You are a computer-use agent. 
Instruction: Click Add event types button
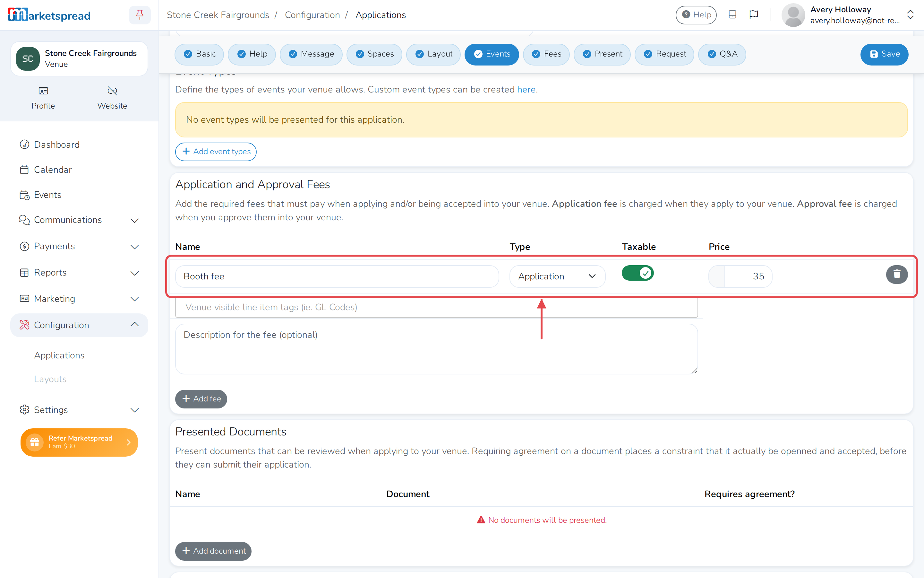(x=216, y=152)
